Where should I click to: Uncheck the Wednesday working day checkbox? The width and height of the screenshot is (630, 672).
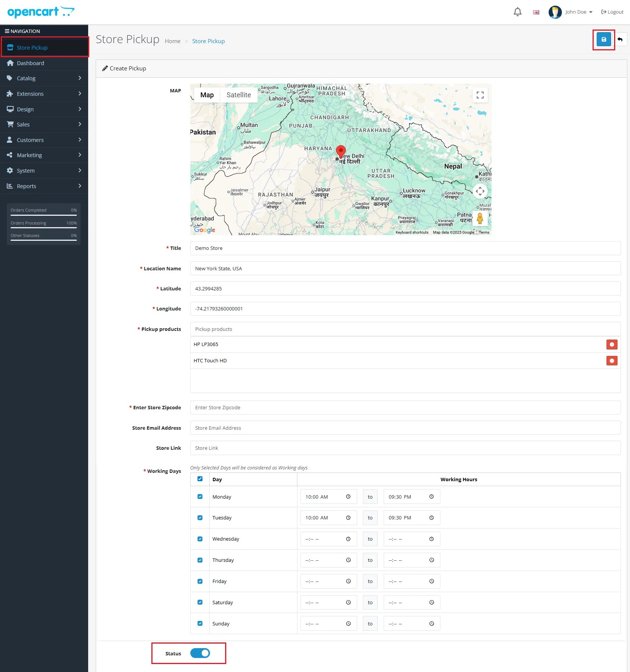coord(200,539)
